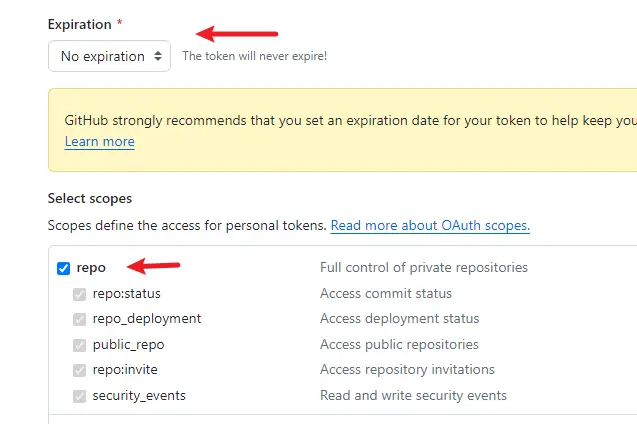
Task: Open the Expiration dropdown
Action: pos(109,56)
